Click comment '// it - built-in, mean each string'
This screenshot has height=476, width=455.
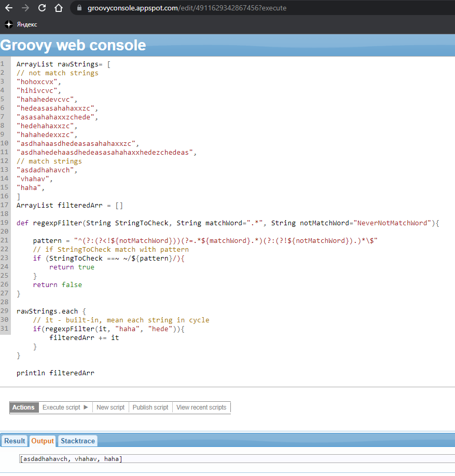click(x=121, y=320)
